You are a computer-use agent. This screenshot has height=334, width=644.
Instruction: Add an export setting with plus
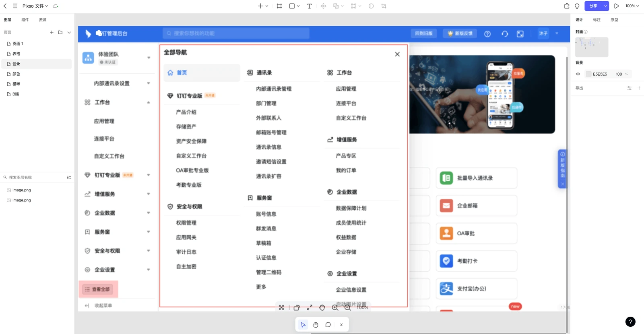click(x=639, y=88)
